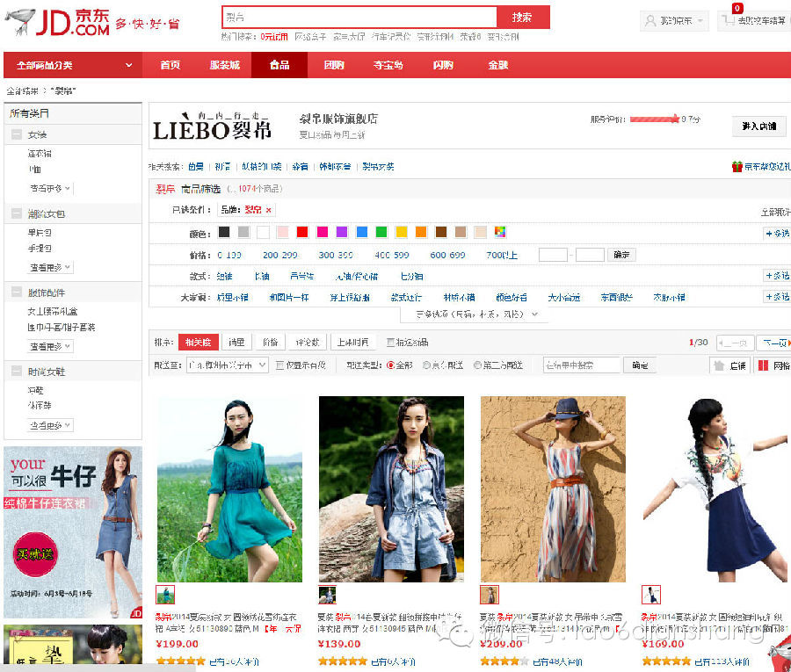Select small thumbnail under denim romper
Screen dimensions: 791x672
327,595
